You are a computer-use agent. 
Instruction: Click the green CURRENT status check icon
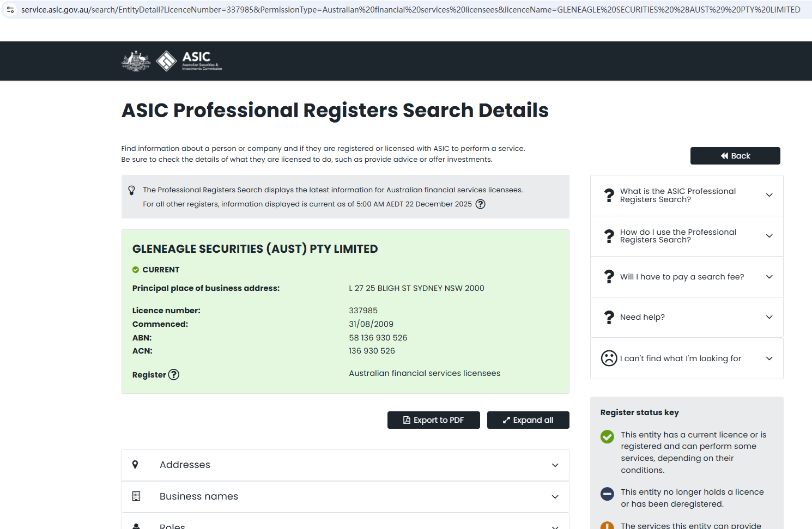(x=136, y=270)
